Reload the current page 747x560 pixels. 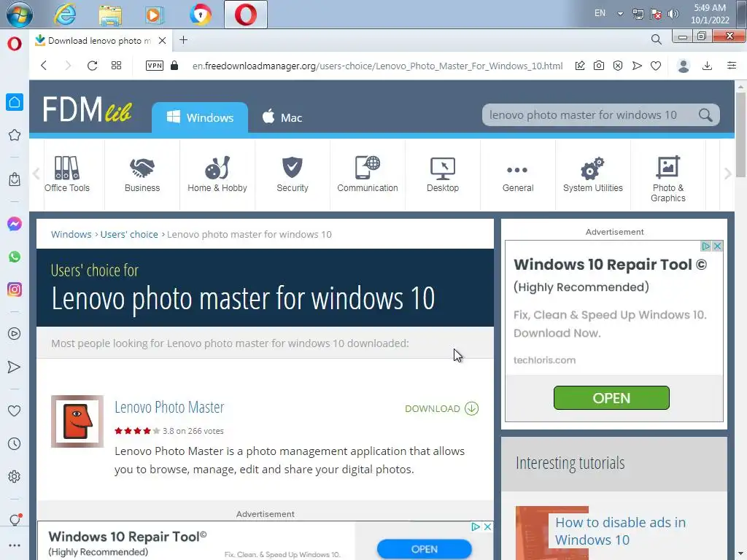coord(92,66)
